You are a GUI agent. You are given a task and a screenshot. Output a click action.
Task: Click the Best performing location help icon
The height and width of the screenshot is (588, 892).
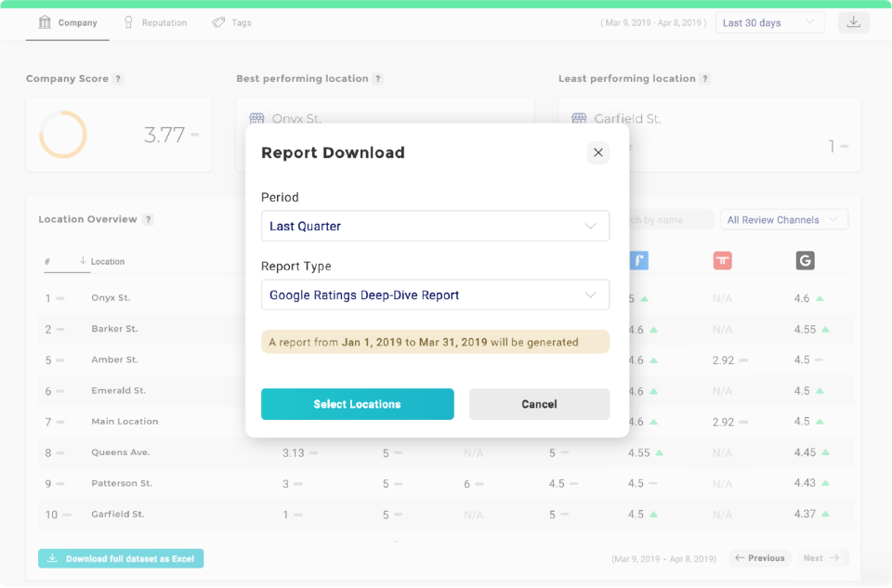point(378,79)
